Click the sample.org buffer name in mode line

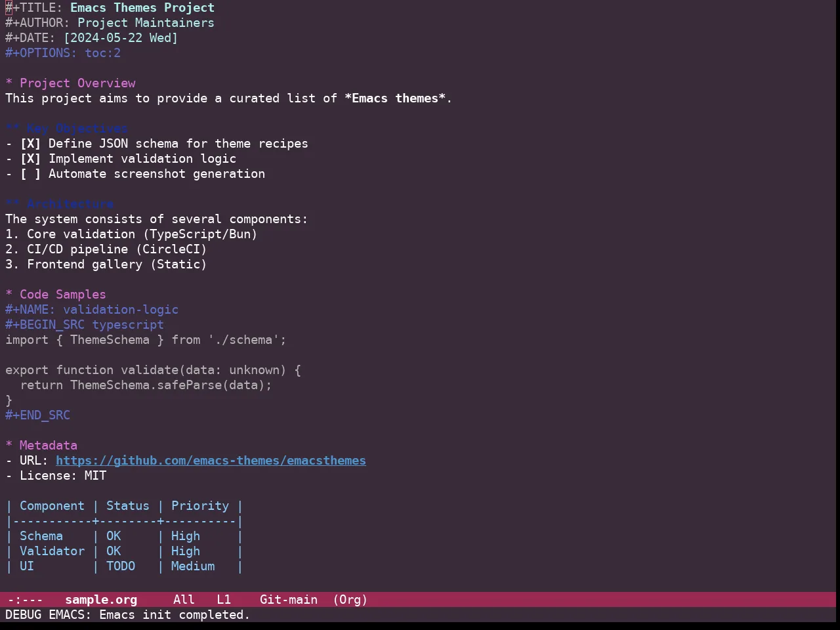pos(101,600)
